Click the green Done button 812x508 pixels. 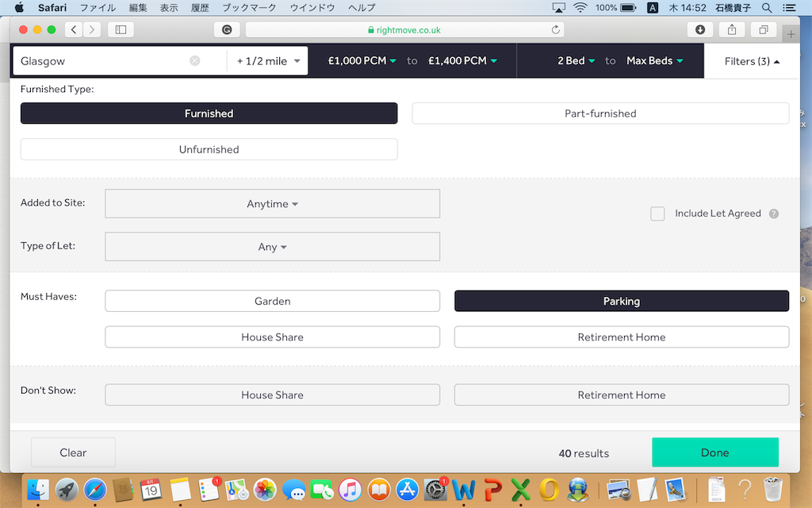pos(715,452)
